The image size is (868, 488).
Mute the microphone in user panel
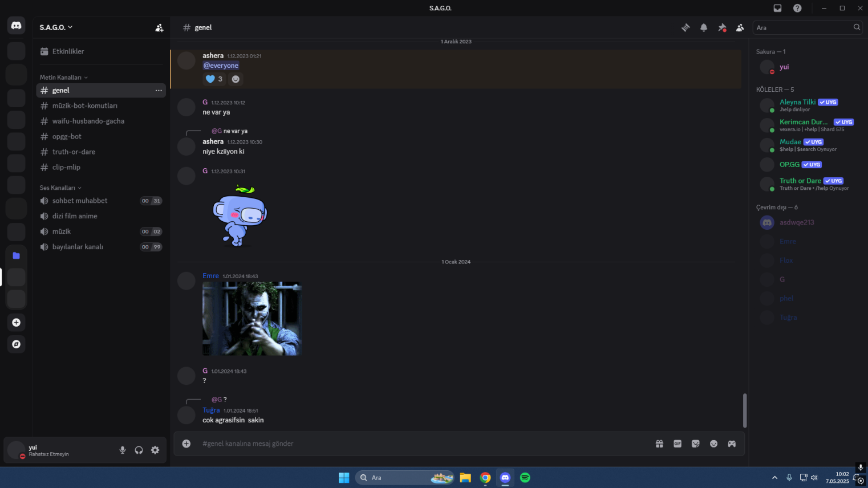(122, 450)
